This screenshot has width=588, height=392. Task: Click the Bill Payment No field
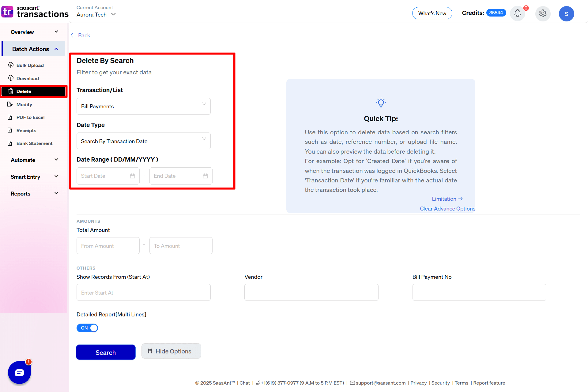coord(479,293)
